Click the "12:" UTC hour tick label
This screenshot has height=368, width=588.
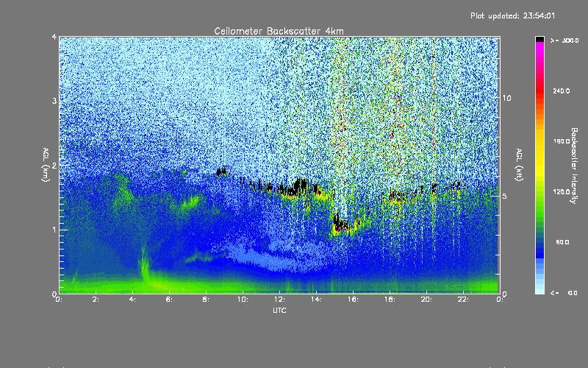(279, 300)
